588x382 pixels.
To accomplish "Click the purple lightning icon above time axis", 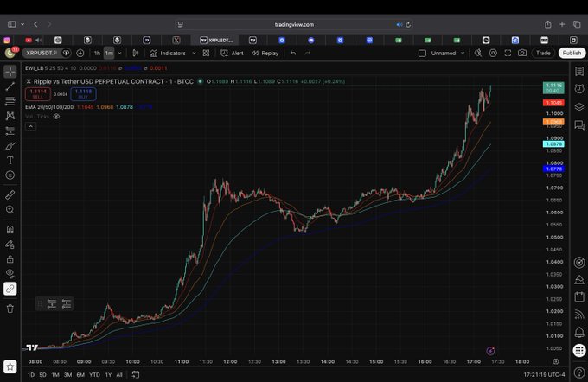I will [x=490, y=351].
